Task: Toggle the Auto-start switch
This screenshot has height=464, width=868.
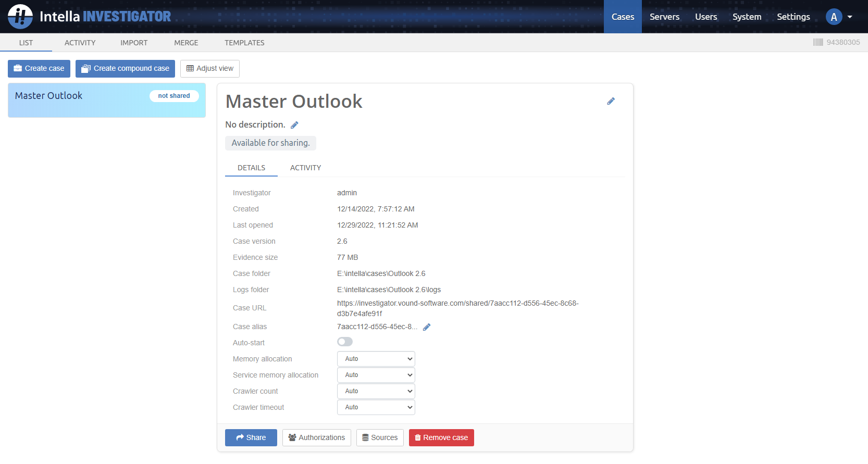Action: (x=345, y=342)
